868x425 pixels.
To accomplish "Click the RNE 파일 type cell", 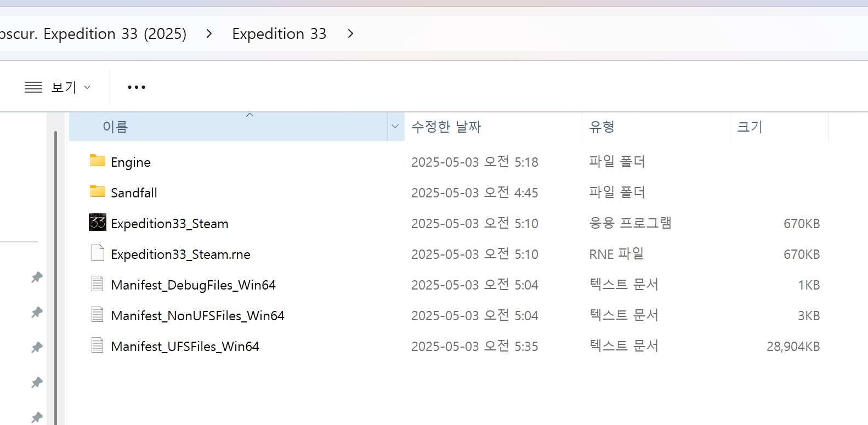I will coord(616,254).
